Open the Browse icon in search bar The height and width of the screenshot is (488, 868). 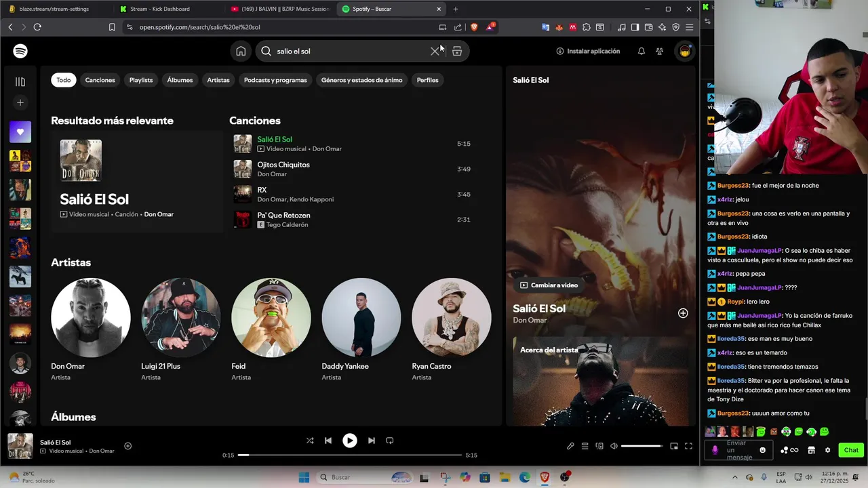tap(457, 51)
